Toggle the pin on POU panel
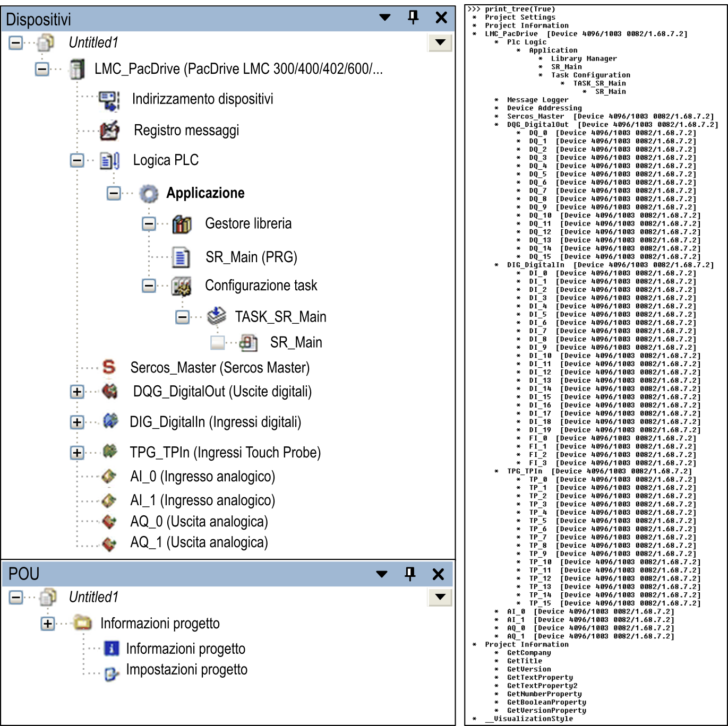Image resolution: width=728 pixels, height=726 pixels. pos(410,574)
